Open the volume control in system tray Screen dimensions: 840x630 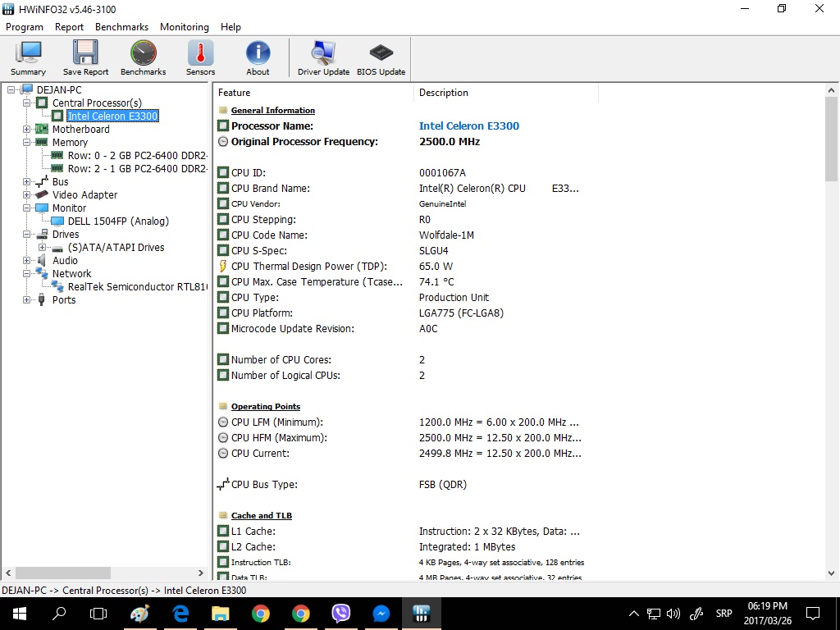[x=673, y=614]
